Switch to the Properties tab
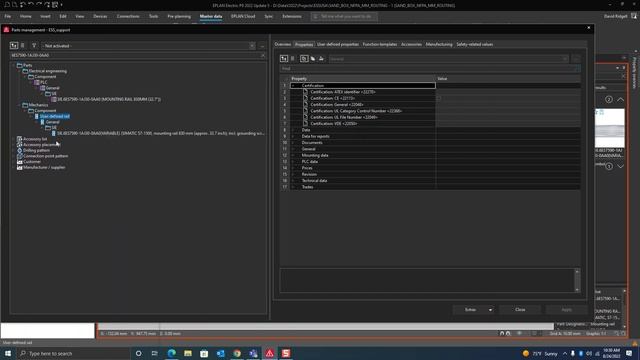Viewport: 640px width, 360px height. click(304, 44)
